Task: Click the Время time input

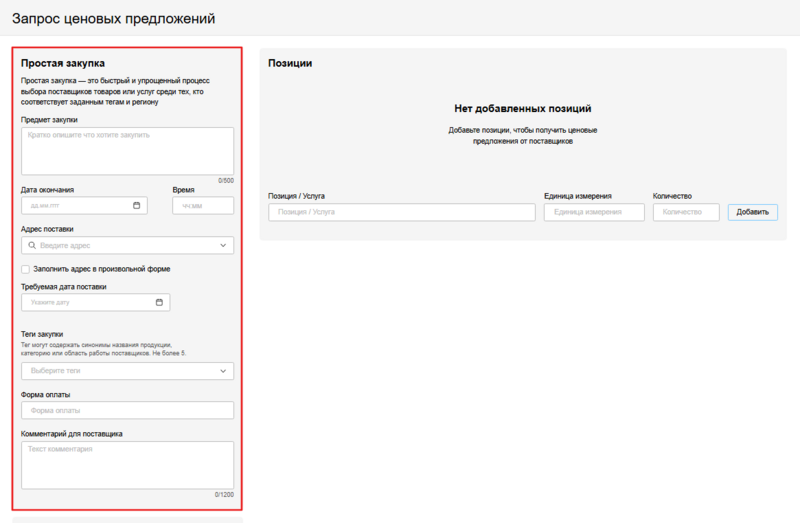Action: click(203, 205)
